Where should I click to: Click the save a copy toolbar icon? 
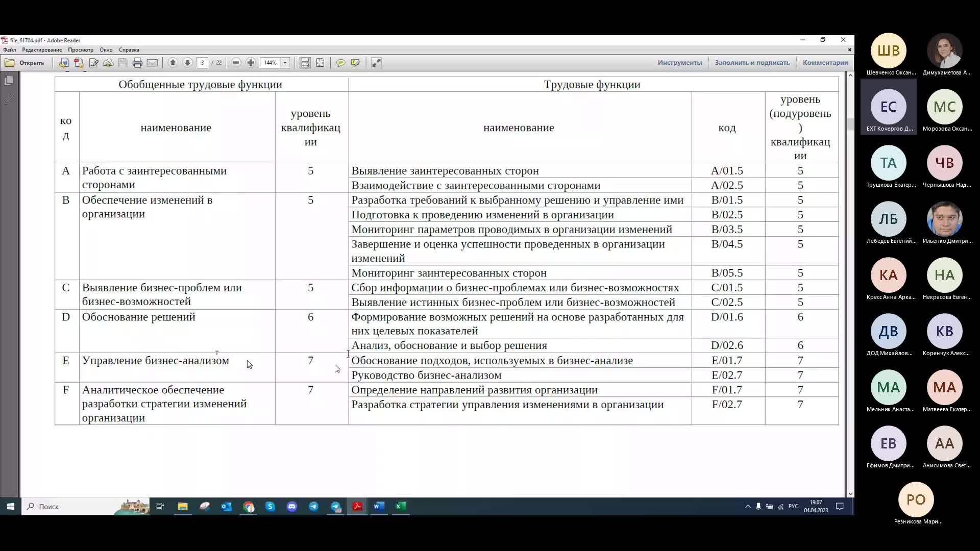coord(64,63)
